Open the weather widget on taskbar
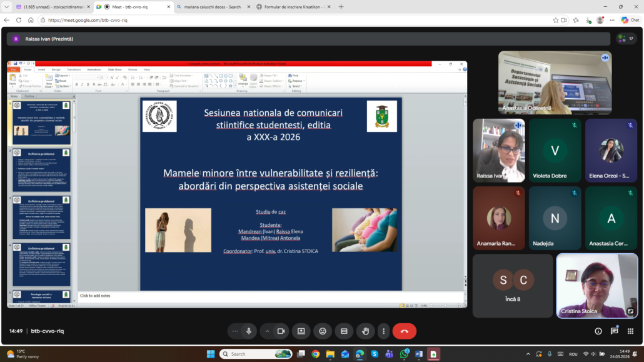The height and width of the screenshot is (362, 644). coord(23,354)
